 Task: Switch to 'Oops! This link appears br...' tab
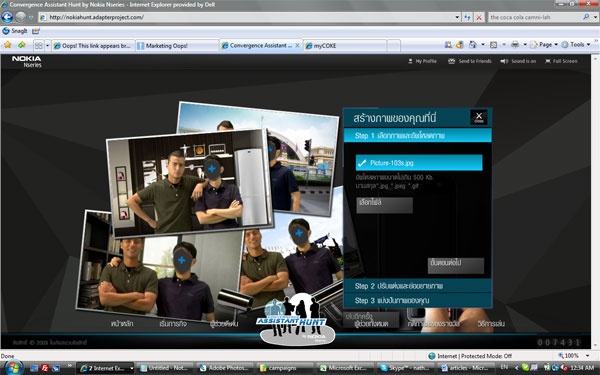[93, 46]
